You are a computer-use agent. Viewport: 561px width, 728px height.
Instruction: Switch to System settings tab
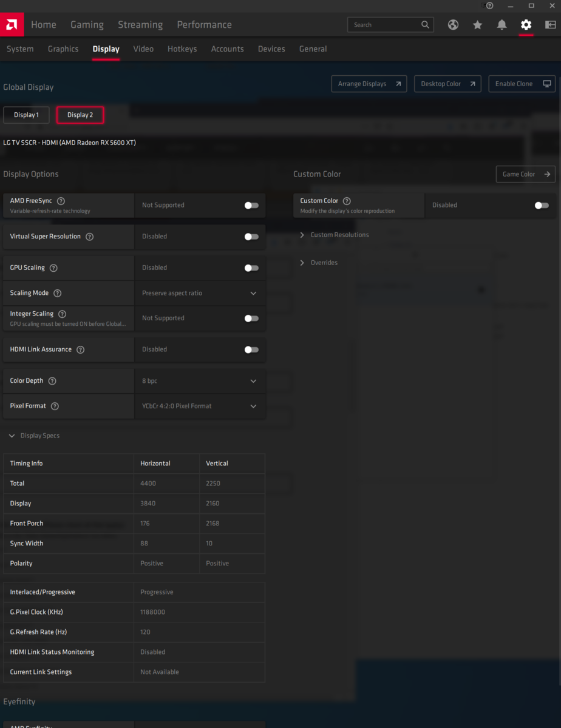pos(20,49)
